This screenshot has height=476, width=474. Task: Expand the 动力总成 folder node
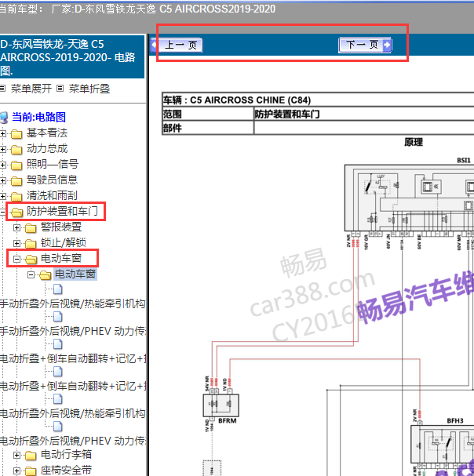(3, 149)
